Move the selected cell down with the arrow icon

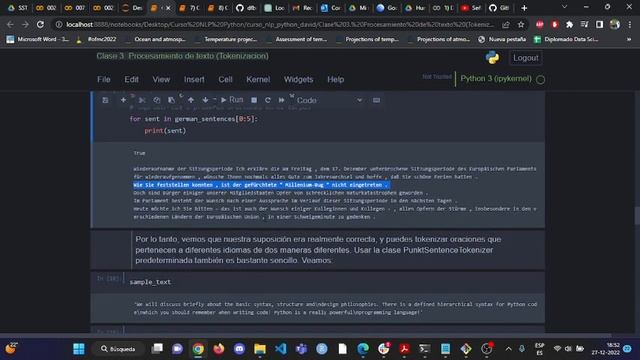pyautogui.click(x=205, y=100)
